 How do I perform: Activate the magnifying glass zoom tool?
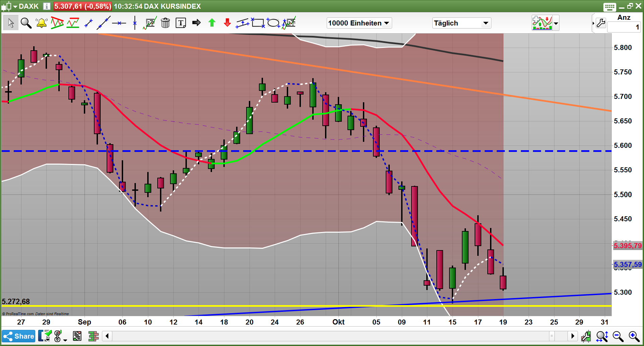tap(26, 23)
